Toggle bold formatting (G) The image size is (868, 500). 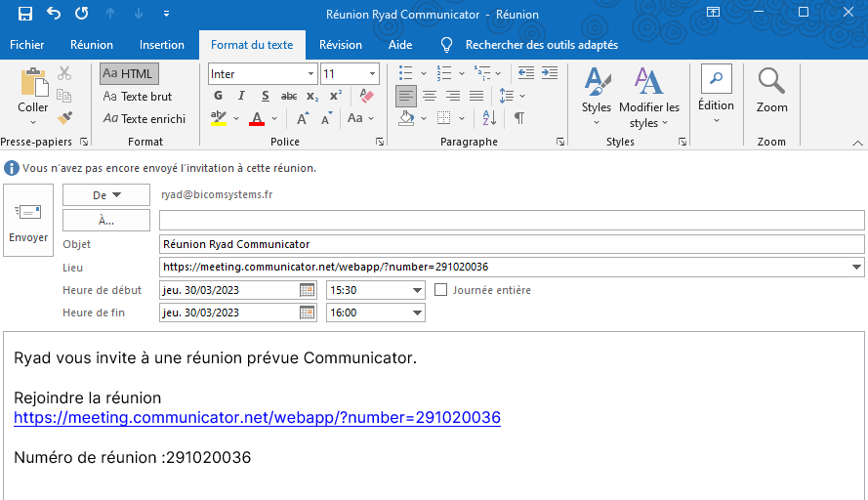pos(218,96)
